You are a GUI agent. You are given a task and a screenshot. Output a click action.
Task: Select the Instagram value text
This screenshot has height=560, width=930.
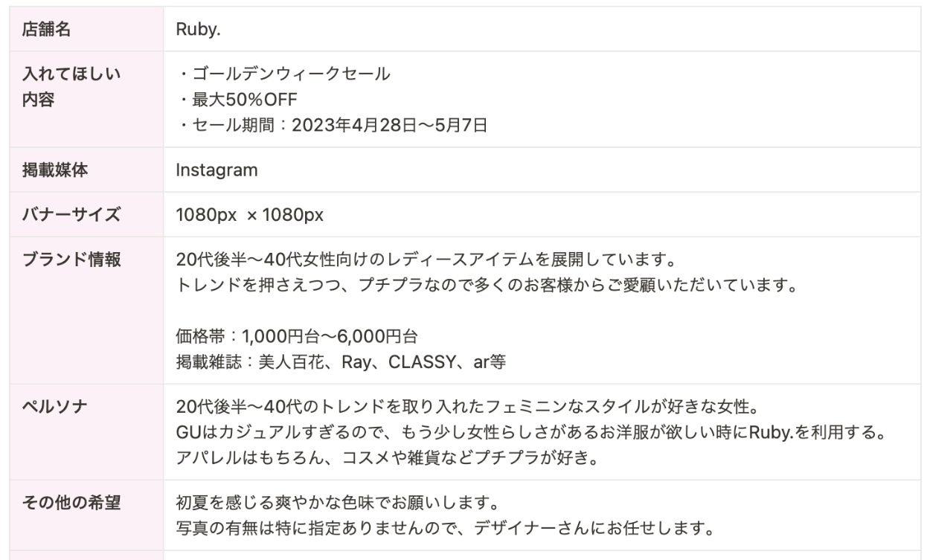click(x=217, y=170)
